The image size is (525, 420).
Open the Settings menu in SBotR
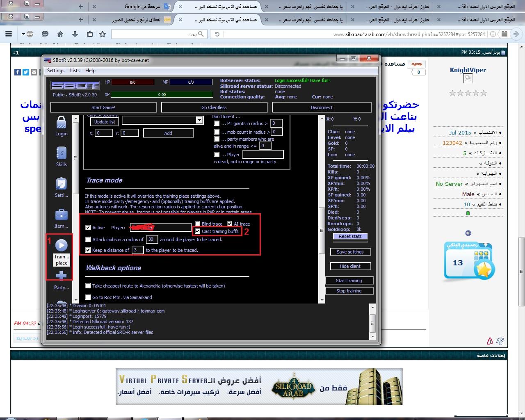[x=56, y=71]
